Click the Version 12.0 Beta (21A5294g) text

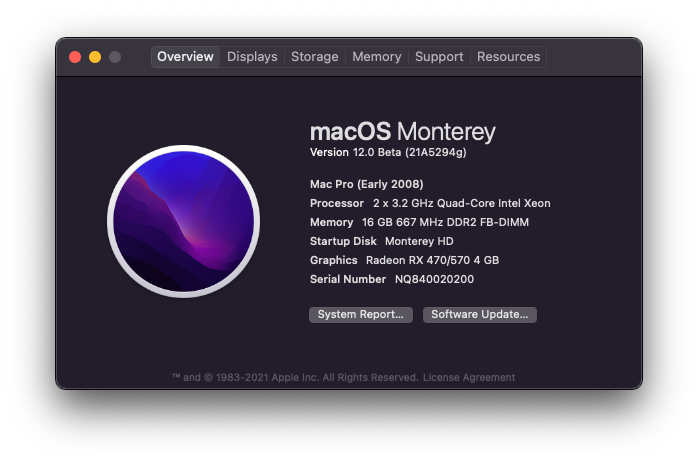388,152
